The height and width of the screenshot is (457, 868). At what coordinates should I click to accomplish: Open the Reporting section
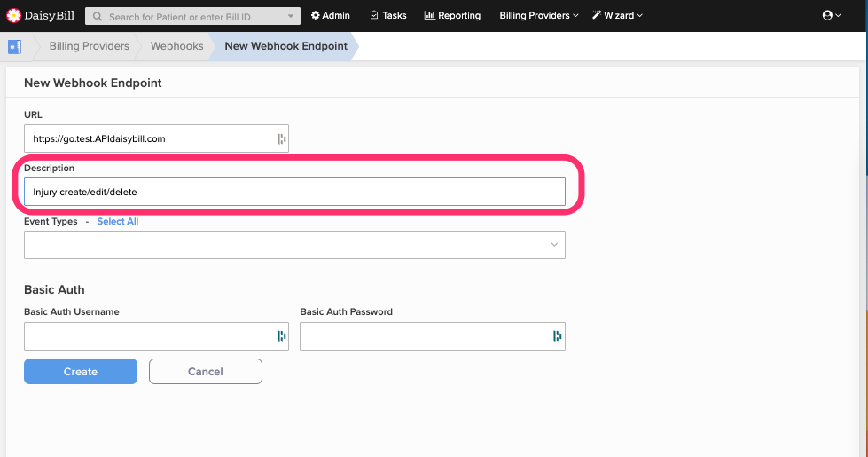(x=452, y=15)
